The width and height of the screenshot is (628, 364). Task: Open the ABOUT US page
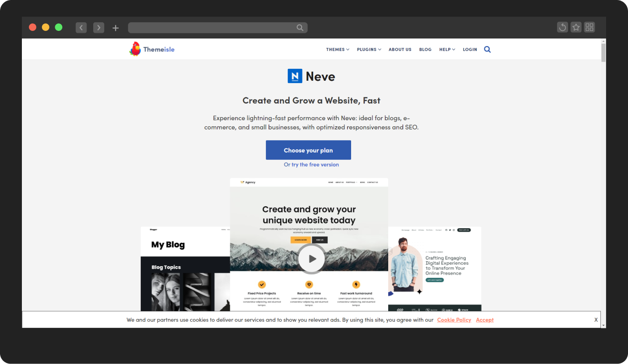[400, 49]
